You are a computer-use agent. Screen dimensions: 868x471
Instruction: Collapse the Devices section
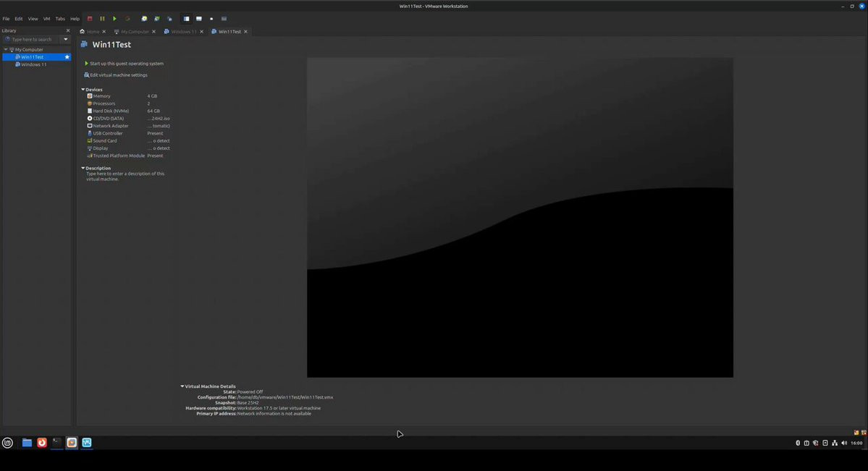83,90
